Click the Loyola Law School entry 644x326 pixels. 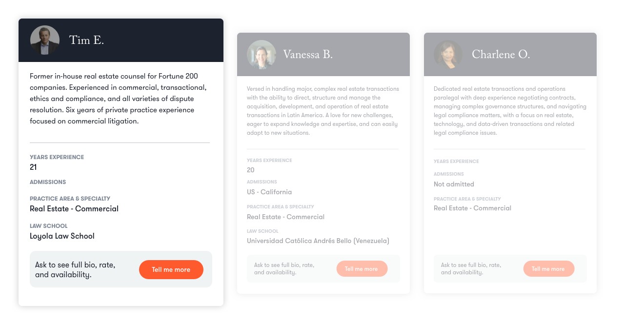pyautogui.click(x=62, y=236)
